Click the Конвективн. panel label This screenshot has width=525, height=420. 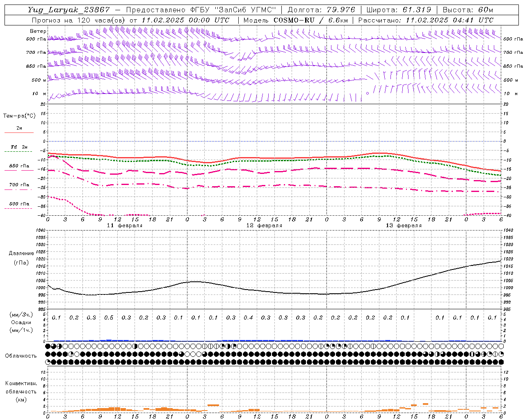pos(21,383)
